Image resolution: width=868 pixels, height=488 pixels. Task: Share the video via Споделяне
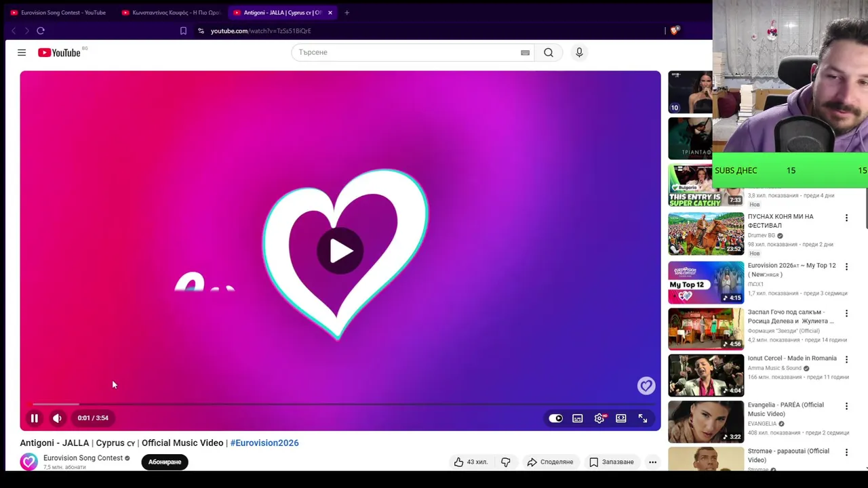point(550,462)
